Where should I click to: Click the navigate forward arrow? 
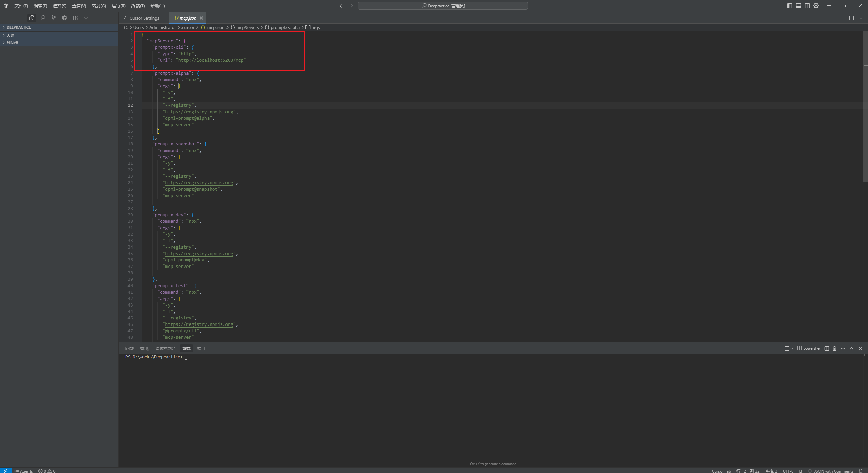click(x=351, y=6)
